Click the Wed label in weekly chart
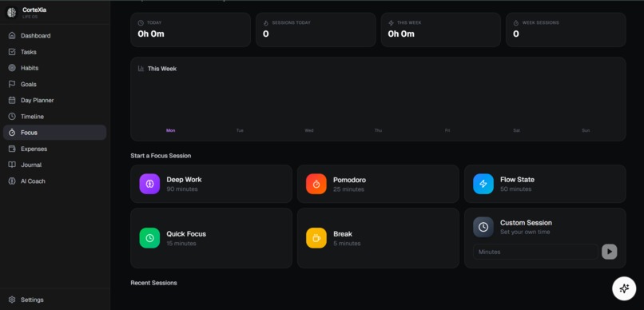 (309, 130)
